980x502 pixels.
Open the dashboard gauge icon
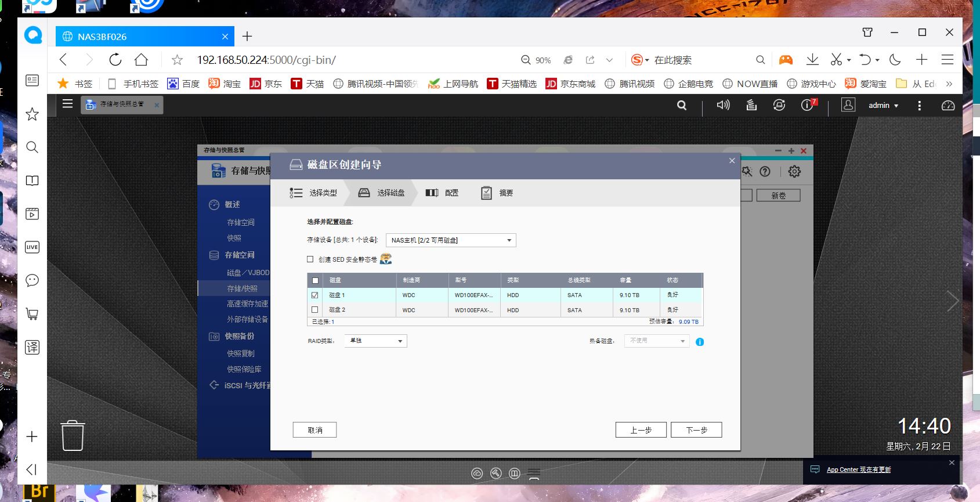point(948,105)
